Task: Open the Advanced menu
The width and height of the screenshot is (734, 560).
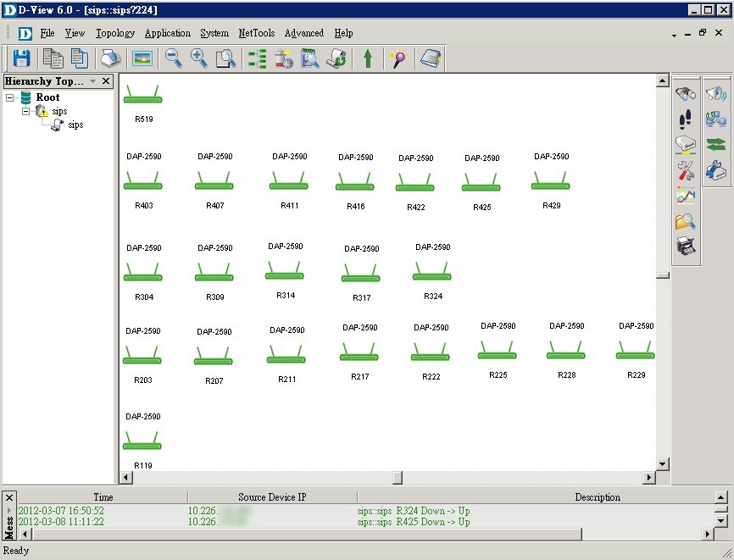Action: pos(304,33)
